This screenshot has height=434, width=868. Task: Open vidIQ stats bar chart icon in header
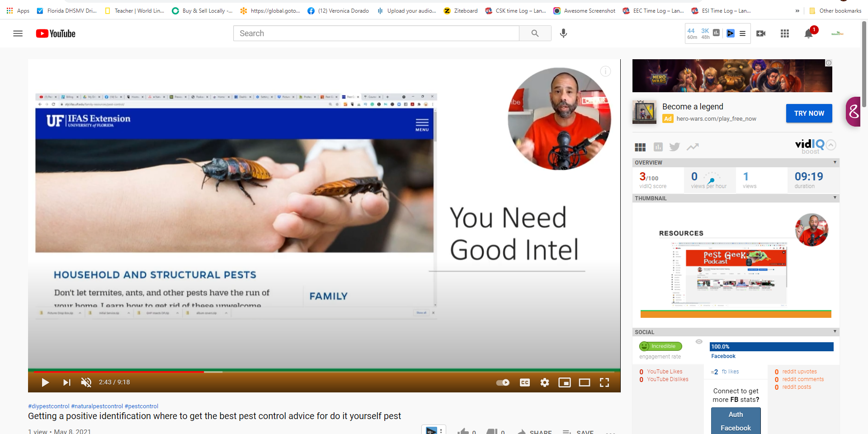click(x=717, y=33)
